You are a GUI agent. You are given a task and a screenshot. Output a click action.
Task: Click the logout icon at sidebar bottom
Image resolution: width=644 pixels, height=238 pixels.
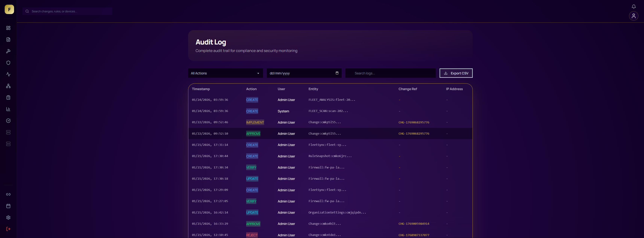pyautogui.click(x=8, y=229)
